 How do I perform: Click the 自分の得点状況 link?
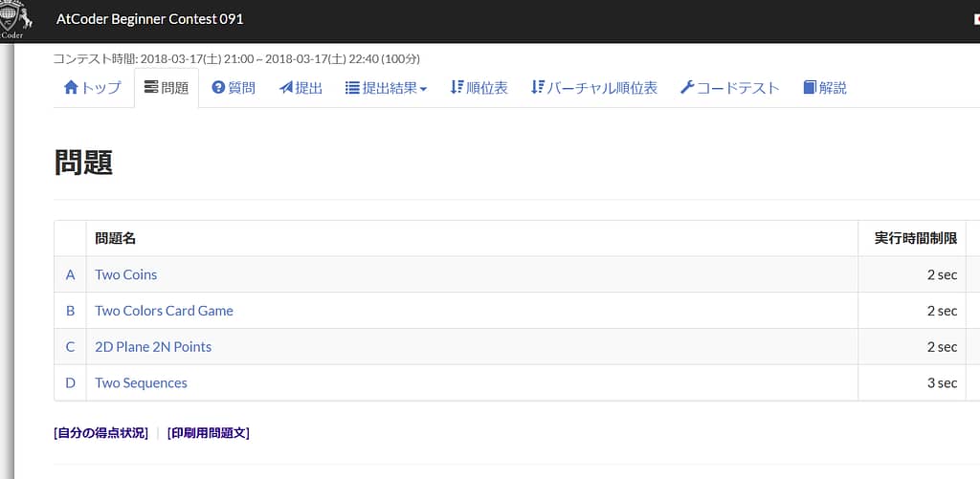101,433
